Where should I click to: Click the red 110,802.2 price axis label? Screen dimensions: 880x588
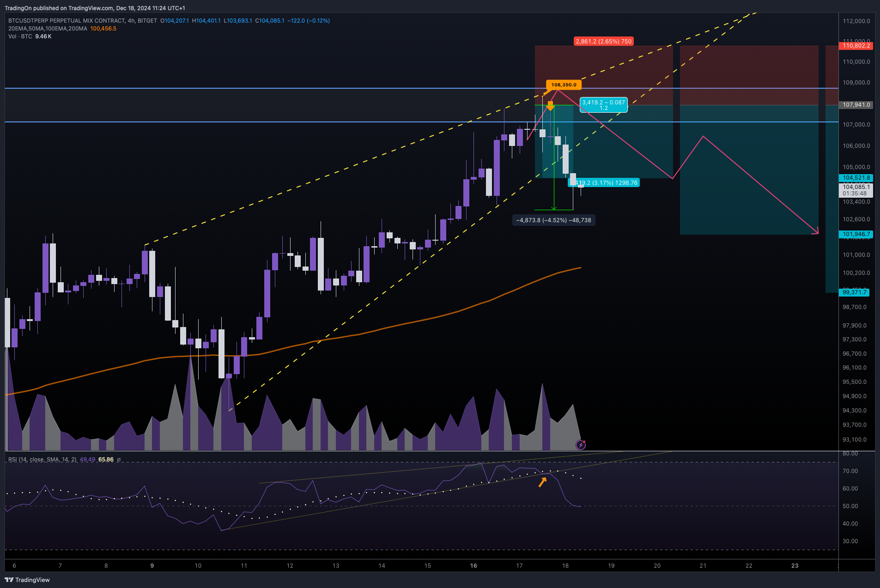856,46
